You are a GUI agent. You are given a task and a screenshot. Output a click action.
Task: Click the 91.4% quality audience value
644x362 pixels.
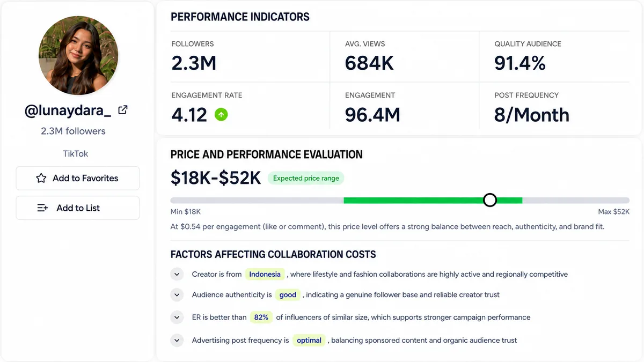click(520, 63)
